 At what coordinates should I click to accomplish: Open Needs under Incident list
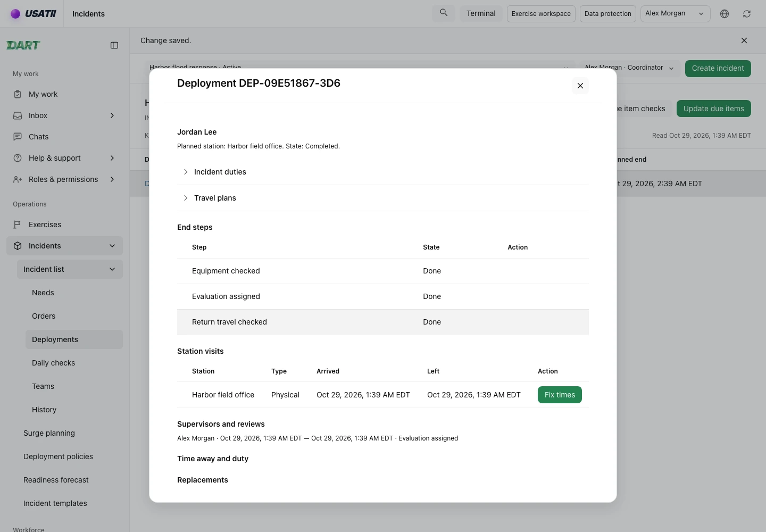[x=74, y=293]
